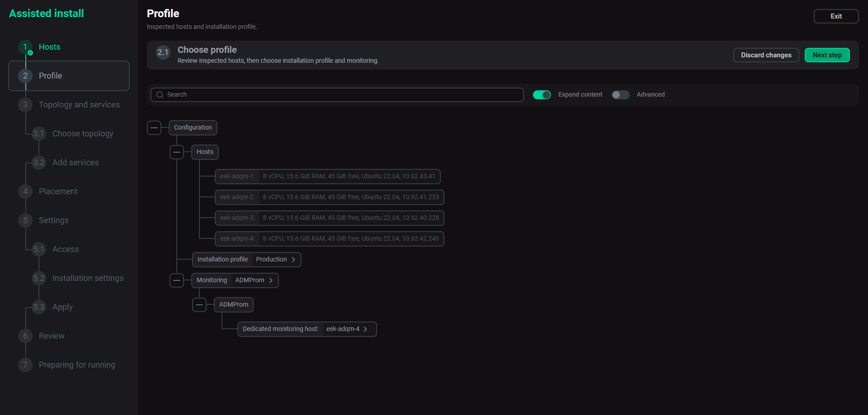Image resolution: width=868 pixels, height=415 pixels.
Task: Go to the Review step
Action: tap(52, 336)
